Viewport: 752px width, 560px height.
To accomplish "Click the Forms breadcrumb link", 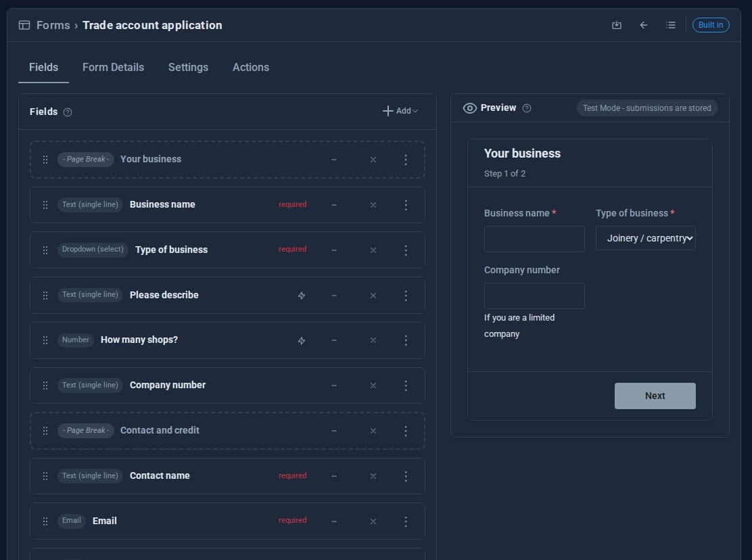I will (53, 25).
